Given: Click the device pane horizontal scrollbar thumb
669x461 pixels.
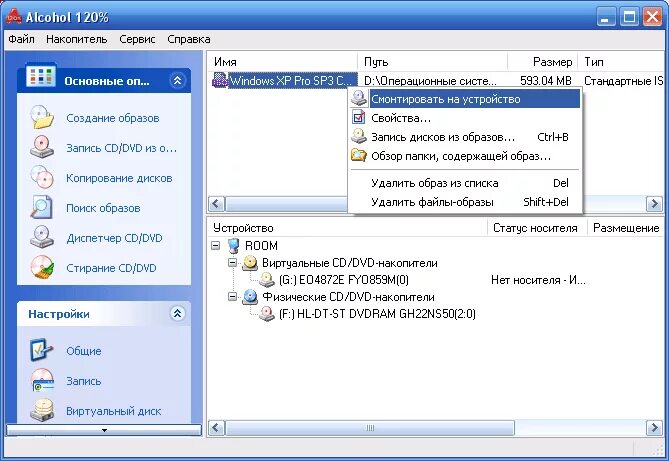Looking at the screenshot, I should [x=370, y=427].
